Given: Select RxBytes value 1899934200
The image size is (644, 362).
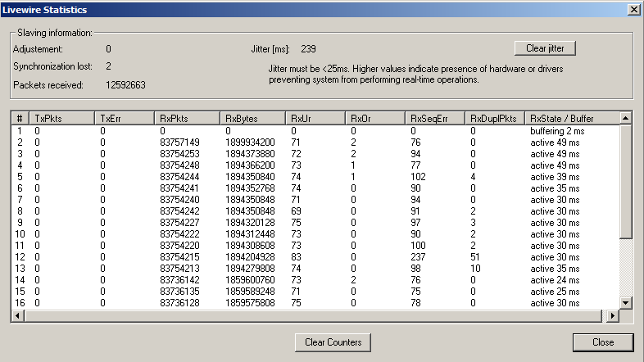Looking at the screenshot, I should (x=250, y=143).
